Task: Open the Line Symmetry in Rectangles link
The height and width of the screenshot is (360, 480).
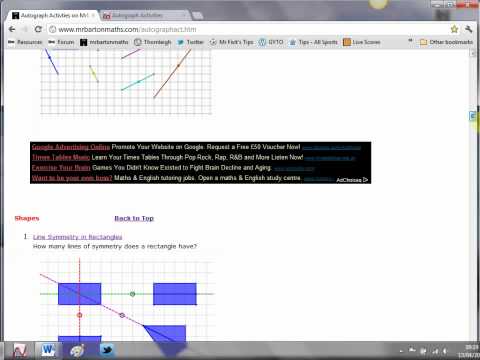Action: click(x=77, y=237)
